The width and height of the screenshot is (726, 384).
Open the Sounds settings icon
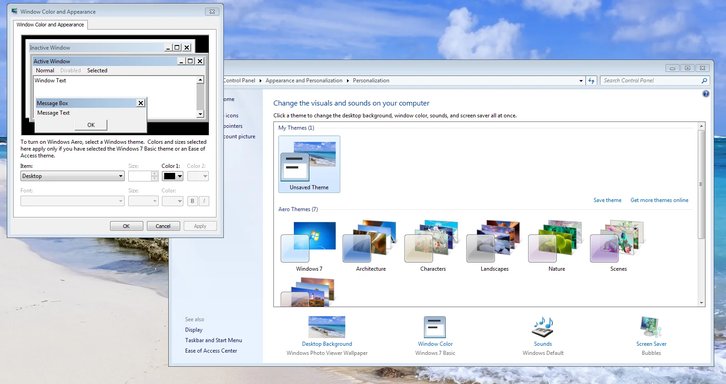(543, 327)
